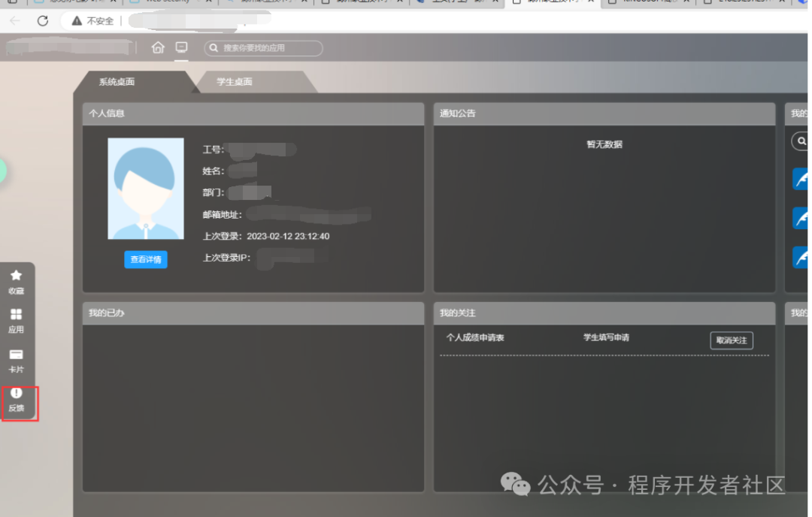Switch to the 学生桌面 tab
Viewport: 812px width, 517px height.
pos(235,82)
